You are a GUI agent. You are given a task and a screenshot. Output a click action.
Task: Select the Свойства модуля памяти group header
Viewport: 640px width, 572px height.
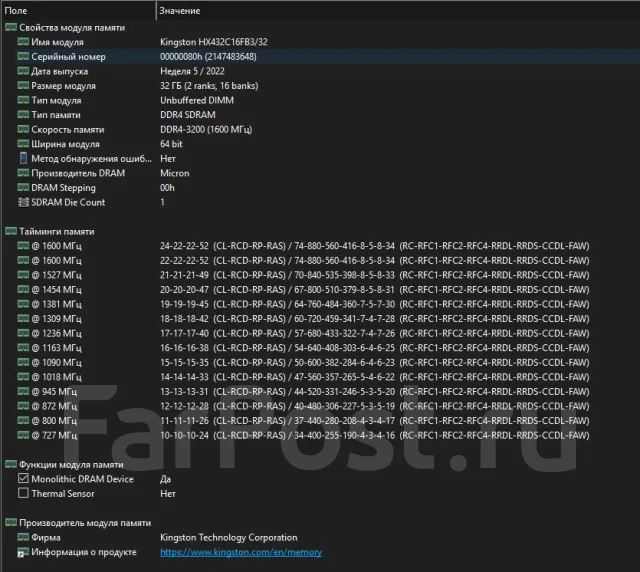pos(72,27)
